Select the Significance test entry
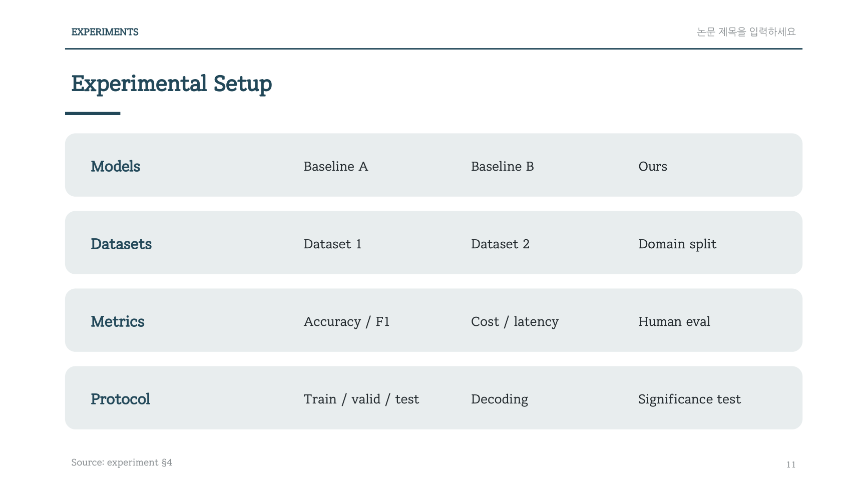Viewport: 868px width, 488px height. 689,399
